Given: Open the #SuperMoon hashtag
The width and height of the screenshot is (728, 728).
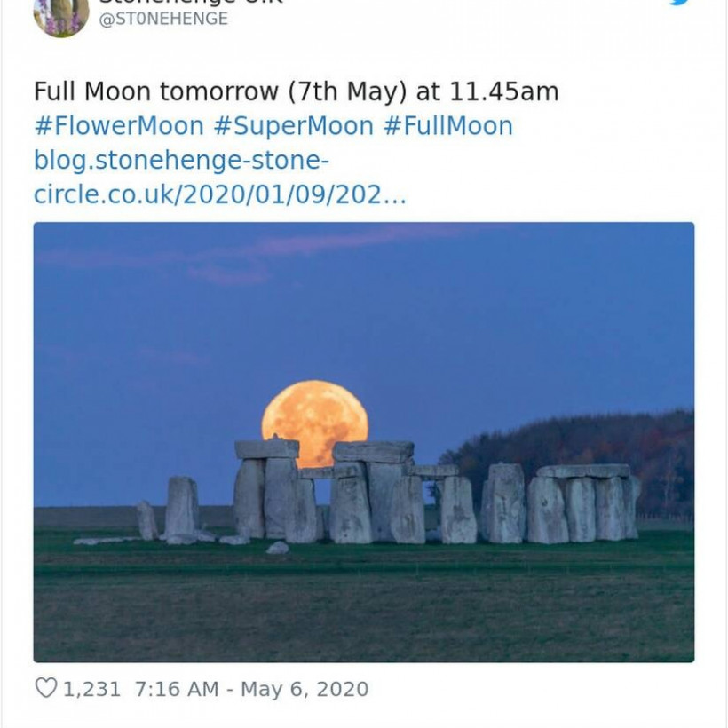Looking at the screenshot, I should click(x=293, y=126).
